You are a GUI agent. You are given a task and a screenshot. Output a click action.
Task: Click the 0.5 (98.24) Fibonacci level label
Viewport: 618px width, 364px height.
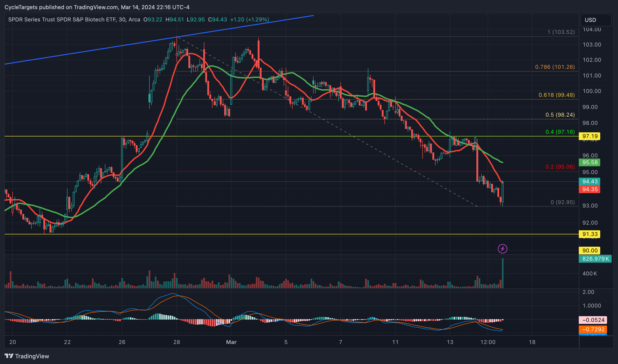coord(560,115)
